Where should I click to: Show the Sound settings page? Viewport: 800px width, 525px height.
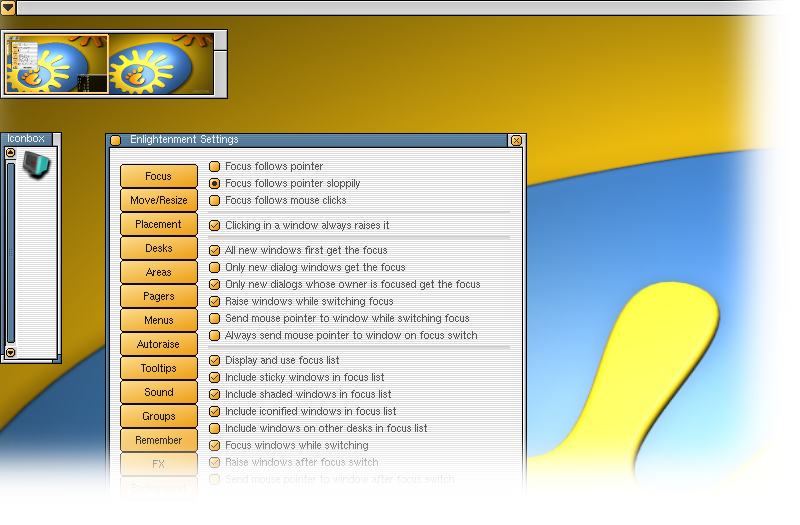(159, 392)
